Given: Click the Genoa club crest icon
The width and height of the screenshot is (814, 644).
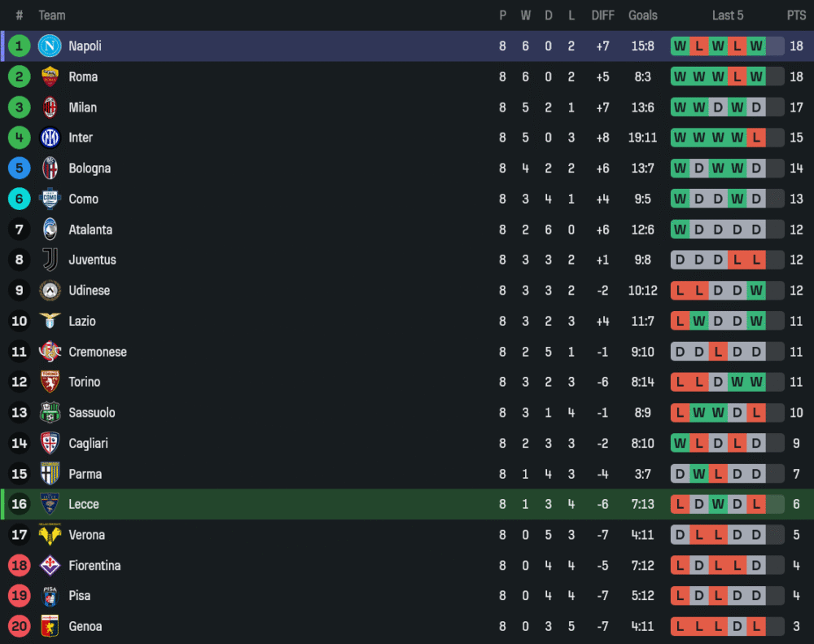Looking at the screenshot, I should coord(50,626).
